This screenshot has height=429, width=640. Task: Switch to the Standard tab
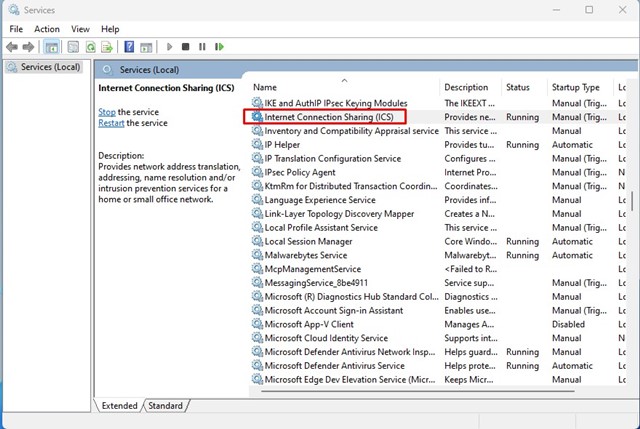coord(165,405)
